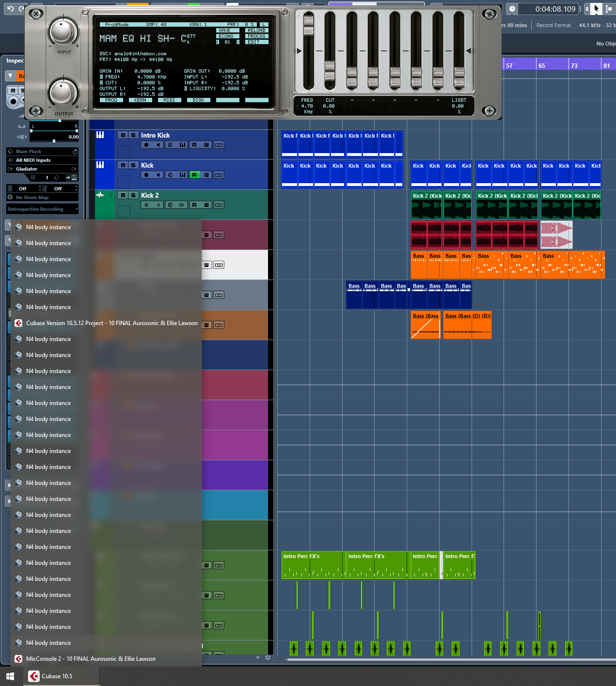Image resolution: width=616 pixels, height=686 pixels.
Task: Switch to the Cubase Version 10.5.12 Project window
Action: [106, 323]
